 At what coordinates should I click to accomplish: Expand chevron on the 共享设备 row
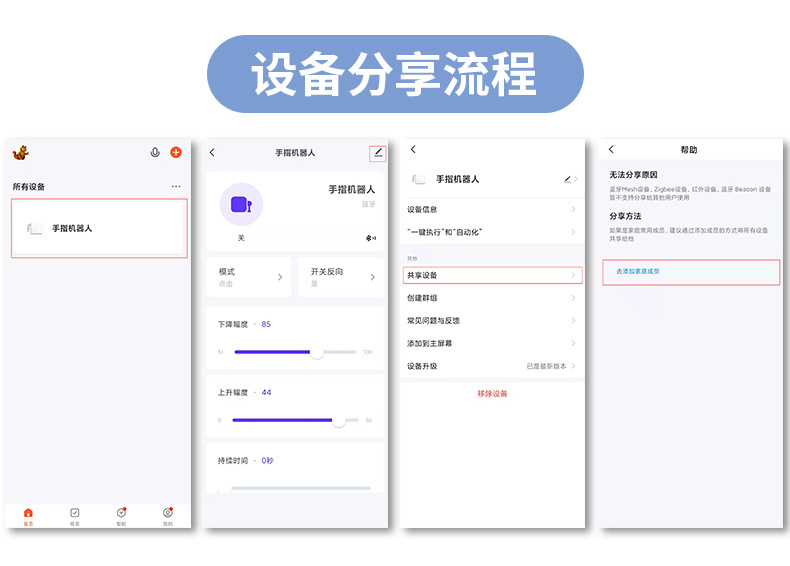click(573, 275)
